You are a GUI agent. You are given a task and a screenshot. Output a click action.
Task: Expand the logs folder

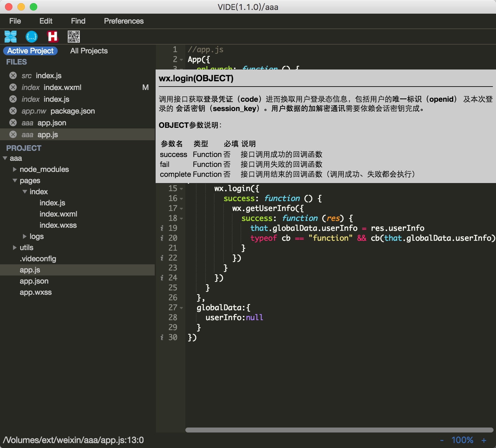[24, 236]
